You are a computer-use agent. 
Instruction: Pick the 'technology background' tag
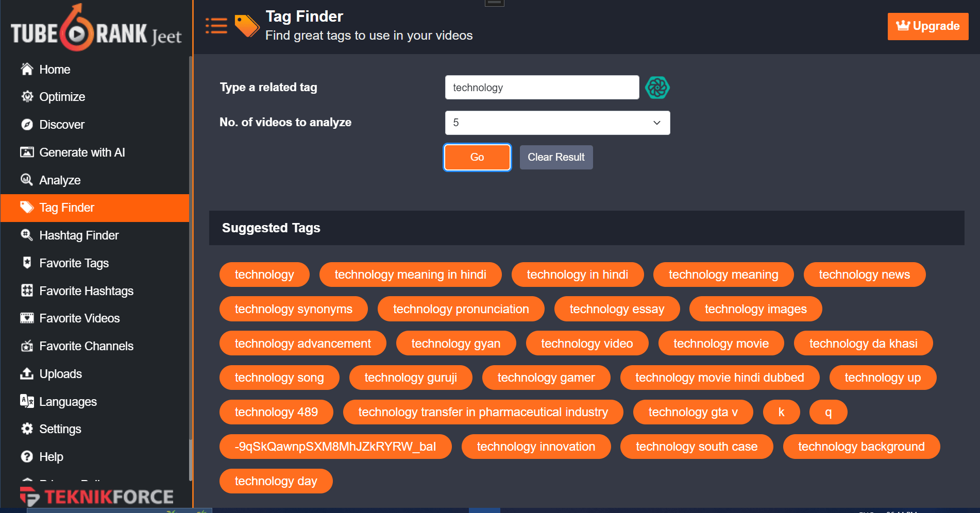coord(861,447)
